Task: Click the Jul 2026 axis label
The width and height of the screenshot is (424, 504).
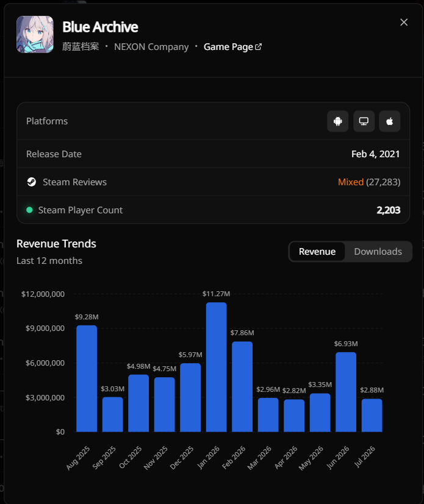Action: pyautogui.click(x=364, y=456)
